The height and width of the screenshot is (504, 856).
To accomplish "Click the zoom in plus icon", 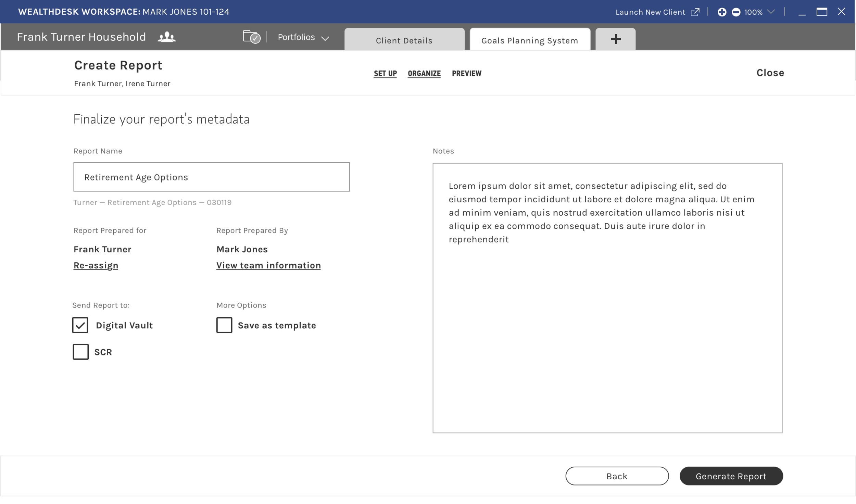I will click(722, 12).
